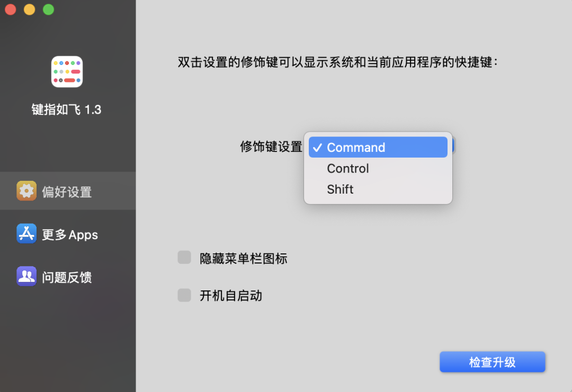The height and width of the screenshot is (392, 572).
Task: Pick Shift as the modifier key
Action: pyautogui.click(x=340, y=189)
